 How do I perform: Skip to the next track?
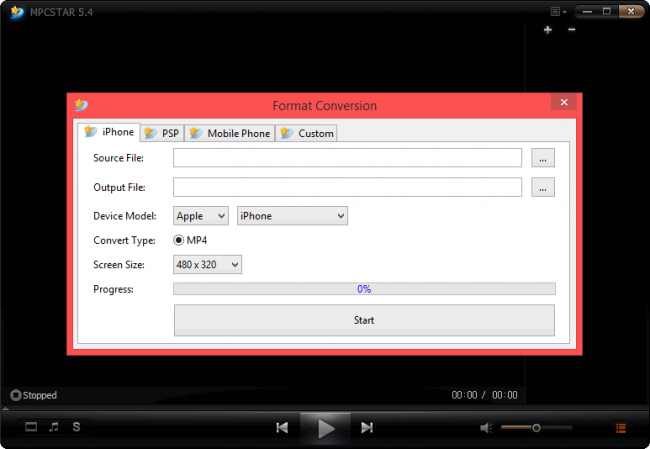tap(367, 427)
